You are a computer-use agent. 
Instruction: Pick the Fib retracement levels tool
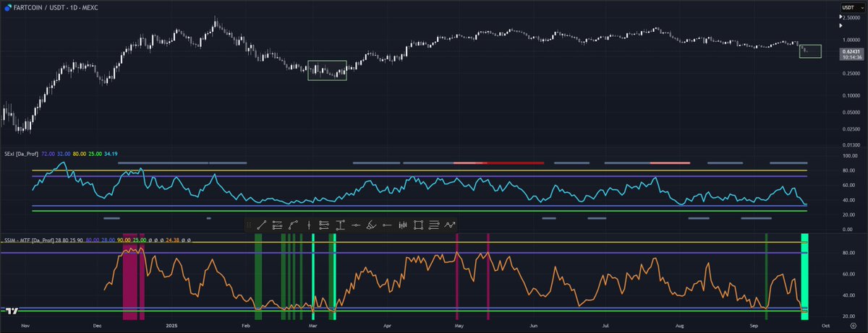coord(323,225)
